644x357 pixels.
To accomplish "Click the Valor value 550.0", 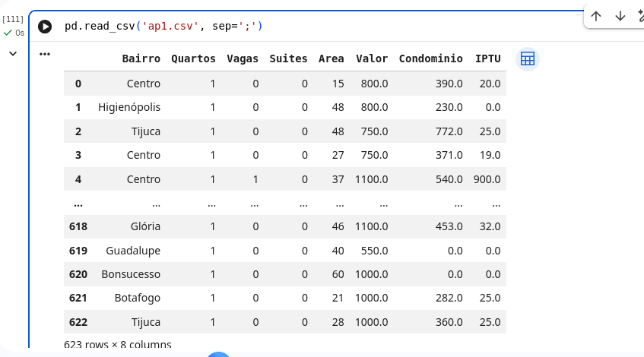I will (x=374, y=251).
